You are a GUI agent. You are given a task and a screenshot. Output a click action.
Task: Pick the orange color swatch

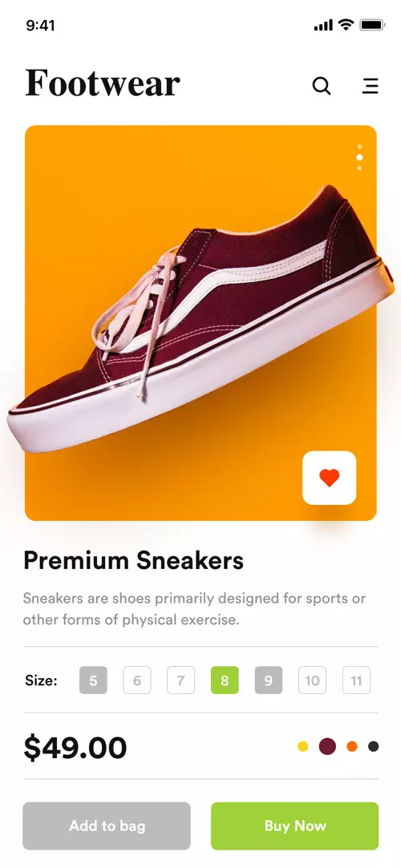[352, 746]
